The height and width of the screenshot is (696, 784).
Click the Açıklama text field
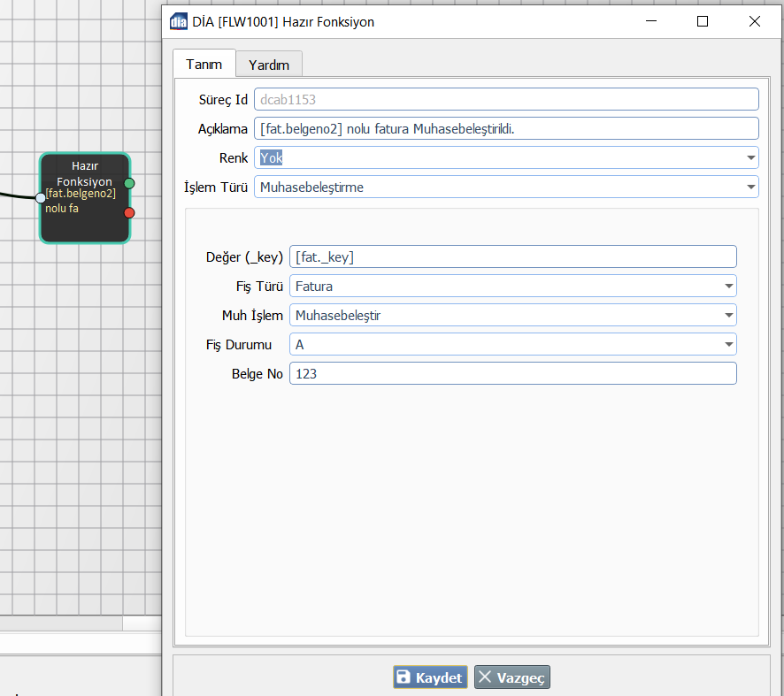[x=505, y=129]
